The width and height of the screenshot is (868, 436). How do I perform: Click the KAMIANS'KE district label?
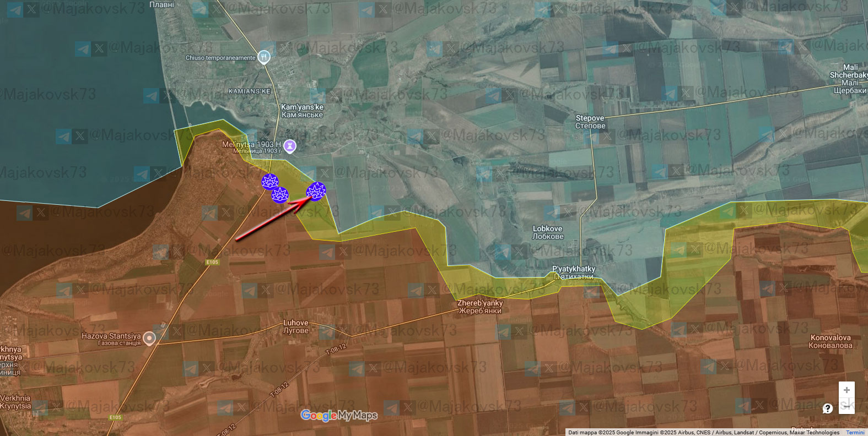click(x=250, y=91)
